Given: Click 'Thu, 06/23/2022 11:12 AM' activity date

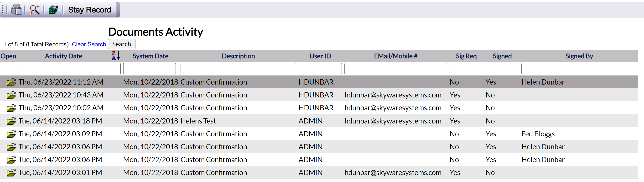Looking at the screenshot, I should pyautogui.click(x=61, y=82).
